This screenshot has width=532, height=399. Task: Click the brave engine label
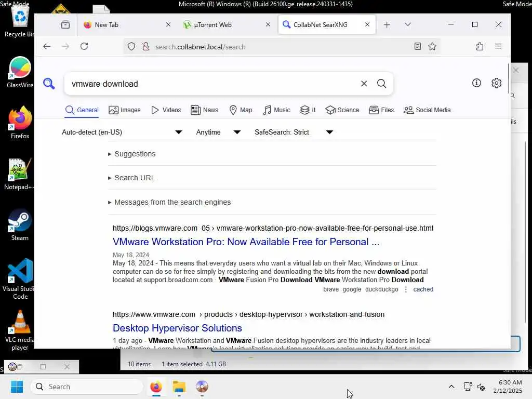click(x=331, y=289)
